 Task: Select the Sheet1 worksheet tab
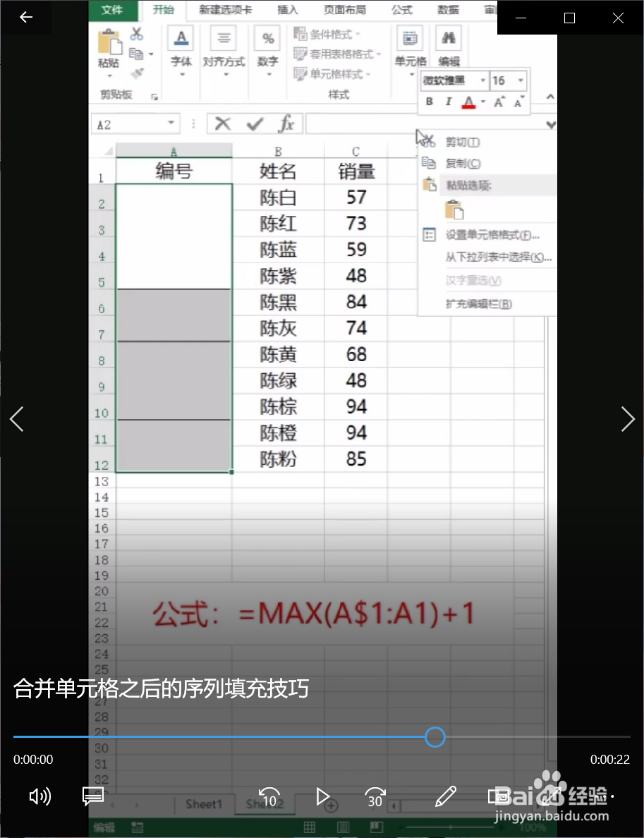pyautogui.click(x=204, y=804)
